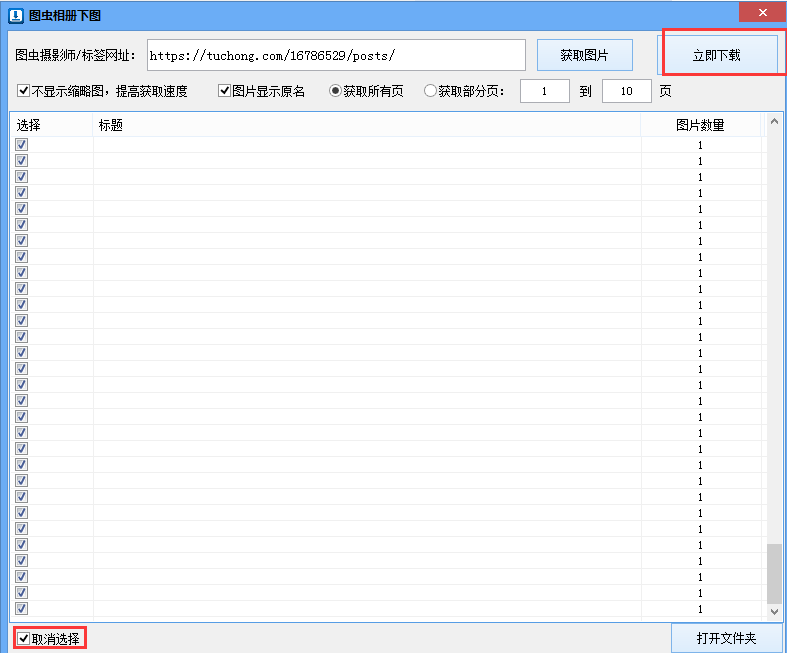787x653 pixels.
Task: Uncheck the first row's checkbox in list
Action: 22,145
